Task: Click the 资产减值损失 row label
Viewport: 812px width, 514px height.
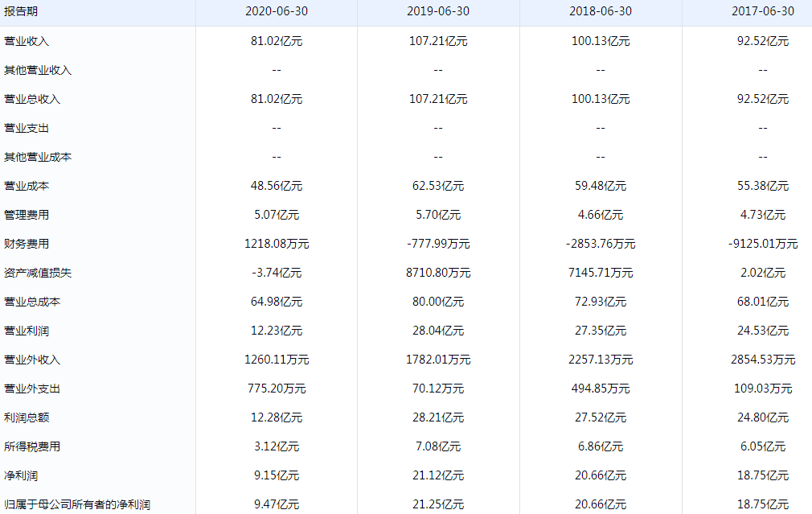Action: pyautogui.click(x=38, y=273)
